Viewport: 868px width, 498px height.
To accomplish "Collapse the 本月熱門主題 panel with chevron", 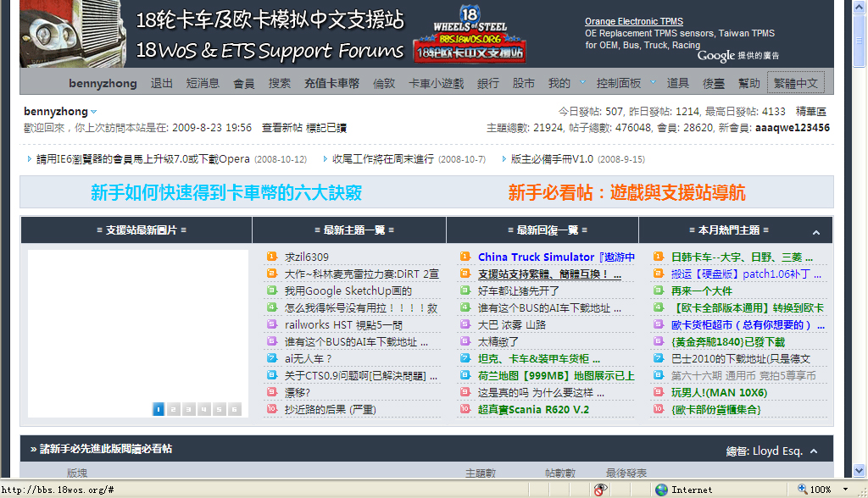I will (815, 231).
